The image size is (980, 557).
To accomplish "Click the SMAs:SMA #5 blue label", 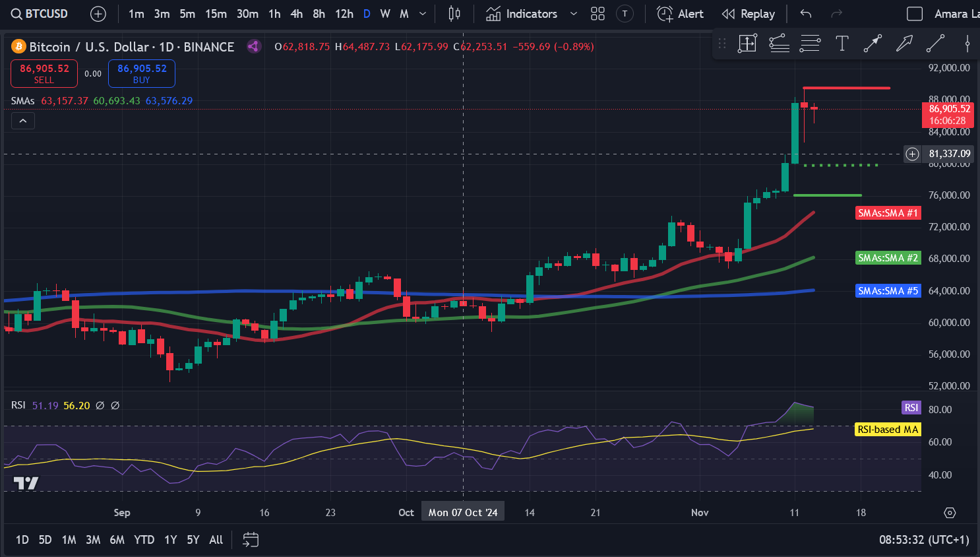I will click(x=888, y=291).
